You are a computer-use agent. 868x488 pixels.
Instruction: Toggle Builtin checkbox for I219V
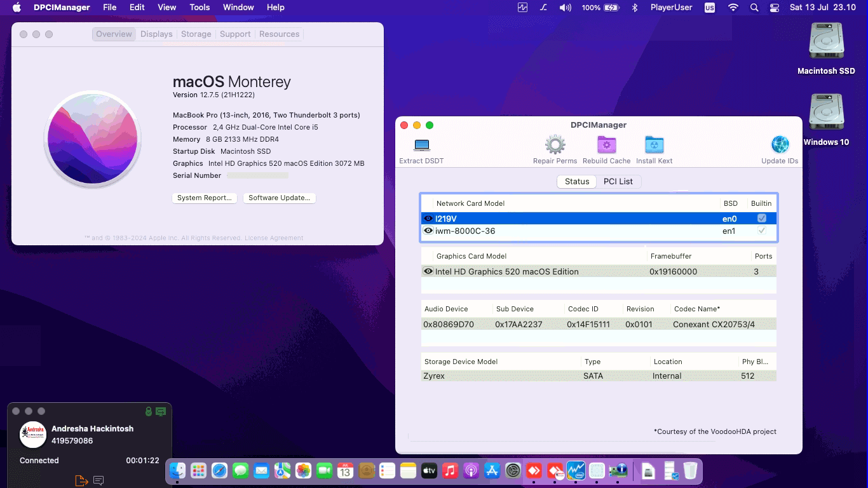coord(761,218)
